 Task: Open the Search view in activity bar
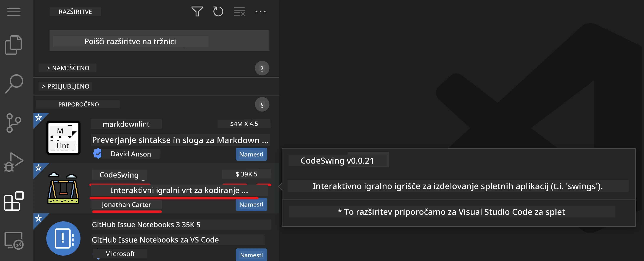click(x=14, y=84)
